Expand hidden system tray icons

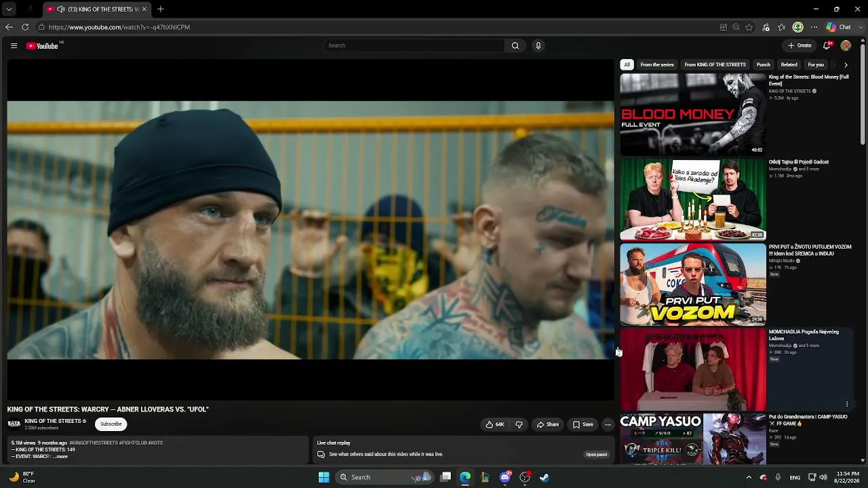click(749, 477)
